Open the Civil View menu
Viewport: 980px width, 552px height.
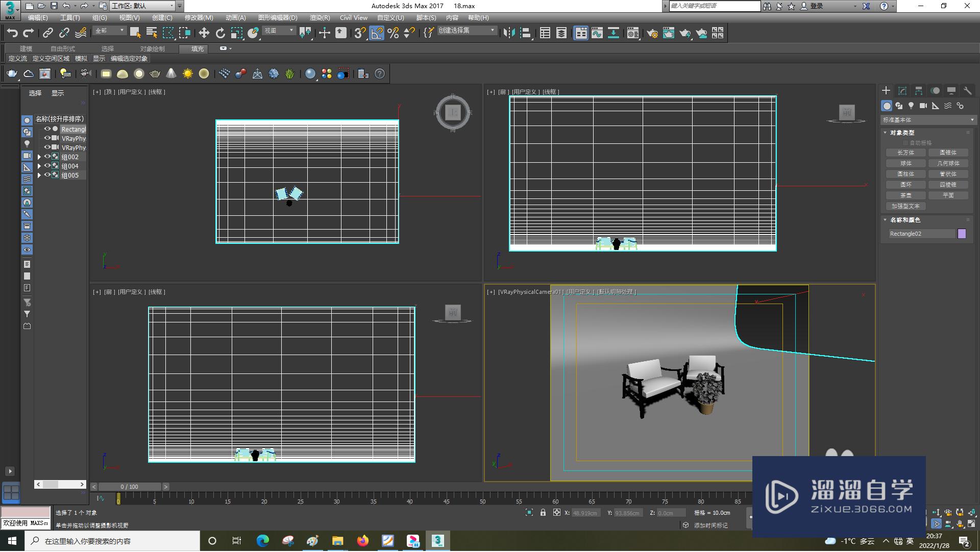click(353, 17)
